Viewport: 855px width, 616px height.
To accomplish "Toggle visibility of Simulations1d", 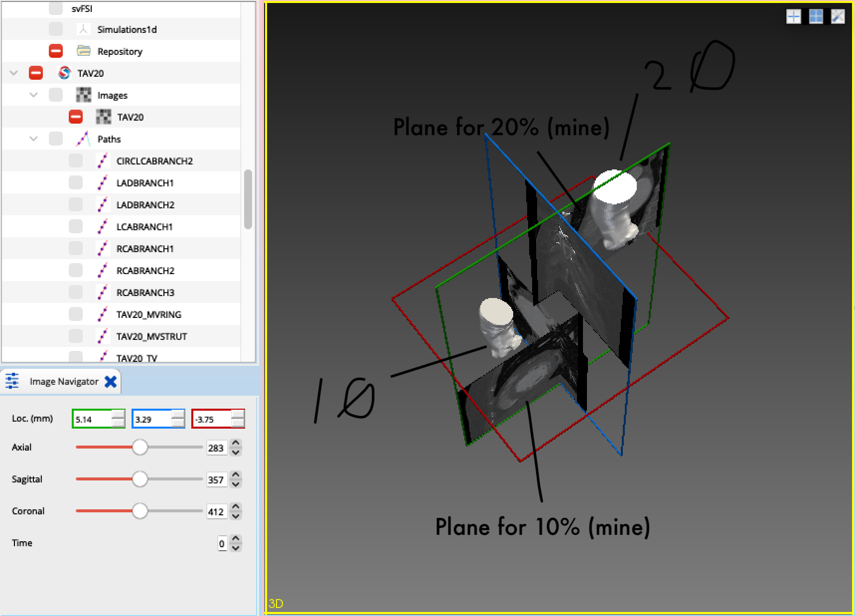I will [x=56, y=29].
